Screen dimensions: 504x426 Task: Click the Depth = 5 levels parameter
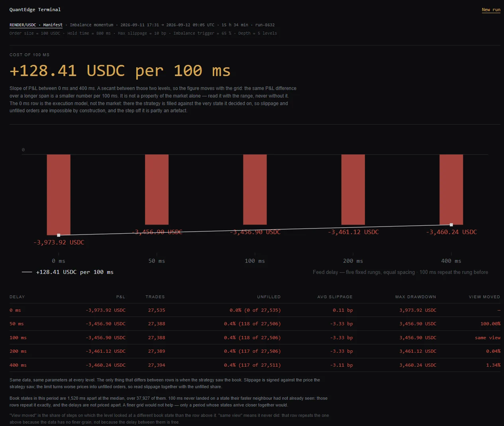pos(257,33)
